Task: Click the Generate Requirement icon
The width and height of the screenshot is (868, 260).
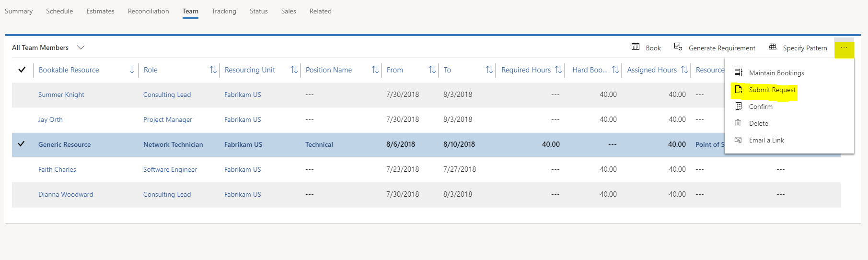Action: (678, 47)
